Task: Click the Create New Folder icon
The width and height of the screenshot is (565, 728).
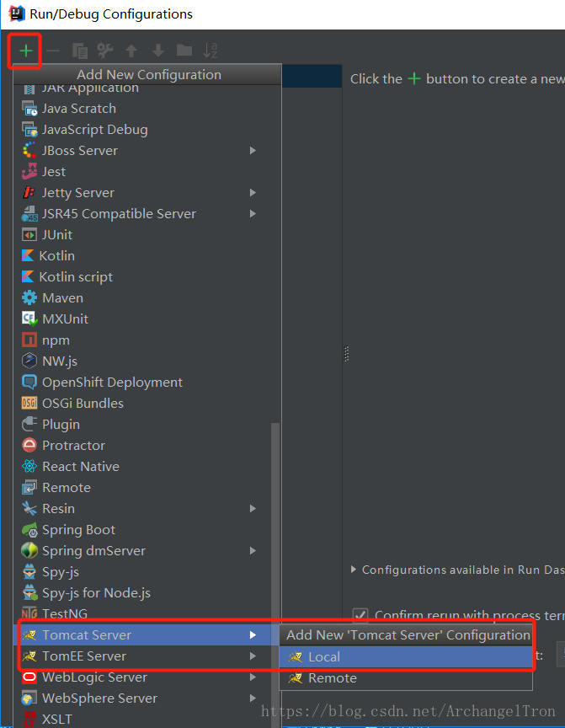Action: coord(184,51)
